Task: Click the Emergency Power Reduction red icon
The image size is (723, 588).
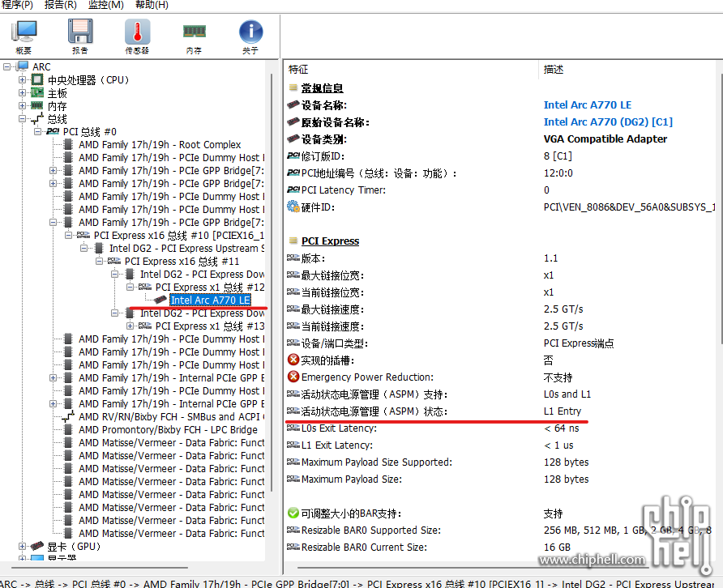Action: (293, 377)
